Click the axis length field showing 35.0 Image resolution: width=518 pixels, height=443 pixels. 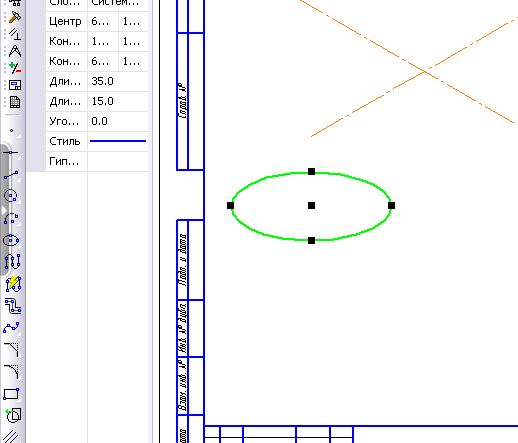click(x=118, y=81)
